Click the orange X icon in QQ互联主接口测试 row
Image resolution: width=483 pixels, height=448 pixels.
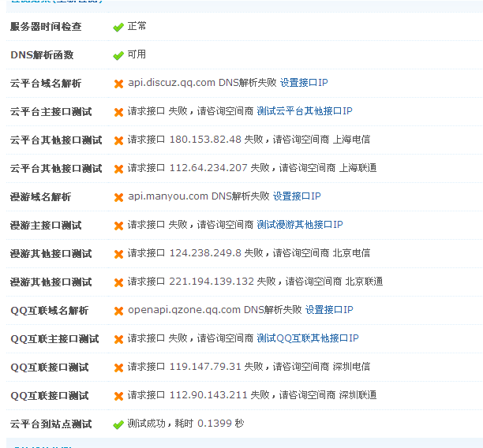tap(118, 339)
